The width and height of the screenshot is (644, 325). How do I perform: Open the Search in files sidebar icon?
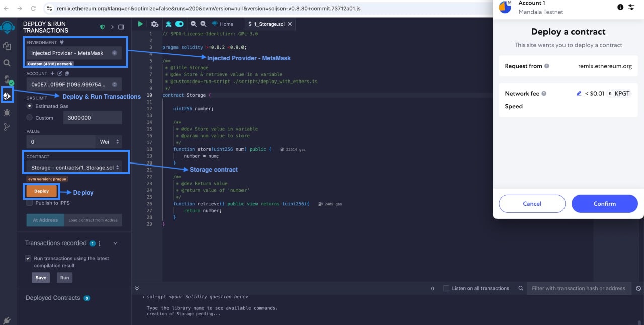7,63
